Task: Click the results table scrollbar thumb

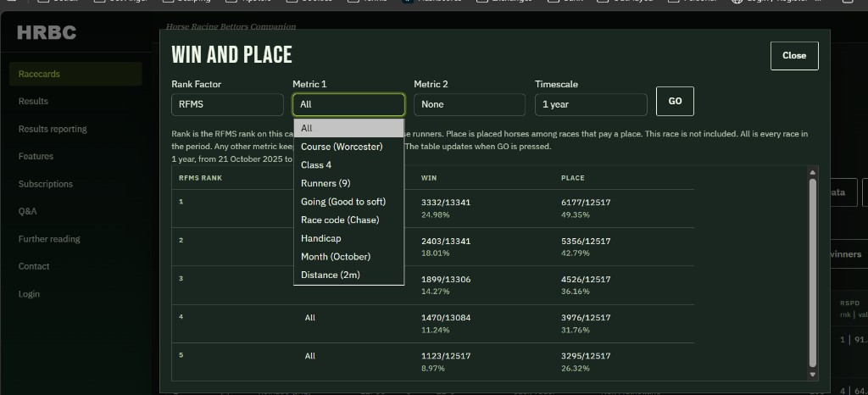Action: 813,273
